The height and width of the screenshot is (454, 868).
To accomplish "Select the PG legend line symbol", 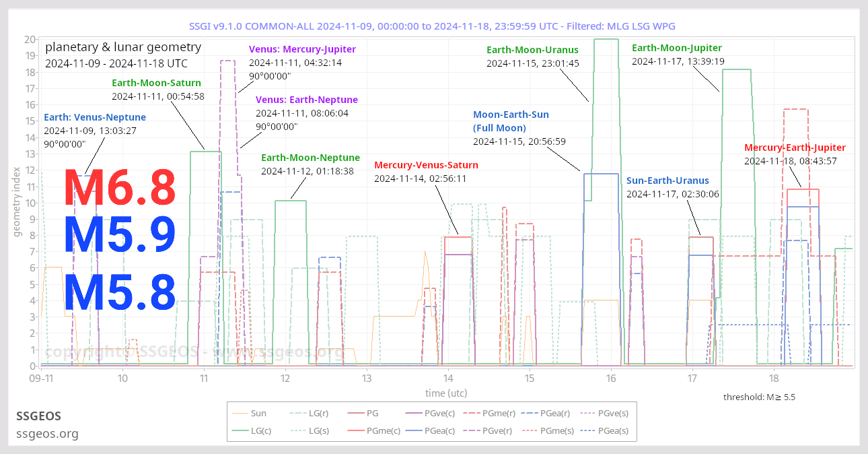I will pos(355,413).
